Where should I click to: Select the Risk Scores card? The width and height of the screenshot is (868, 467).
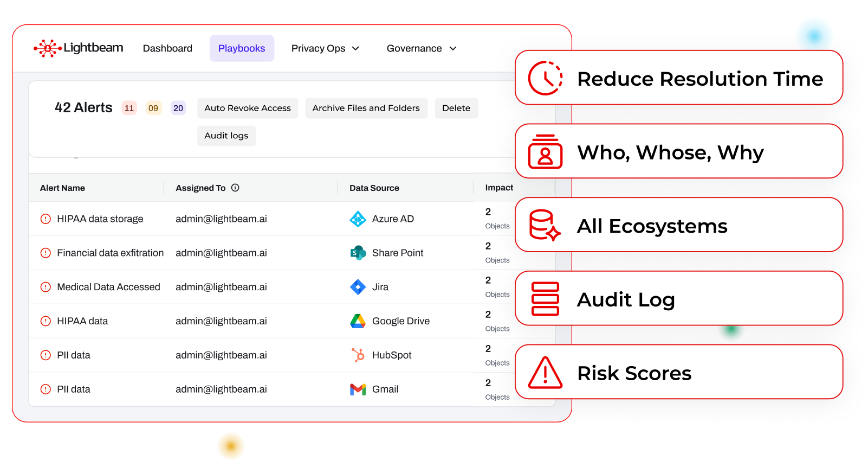pos(679,372)
